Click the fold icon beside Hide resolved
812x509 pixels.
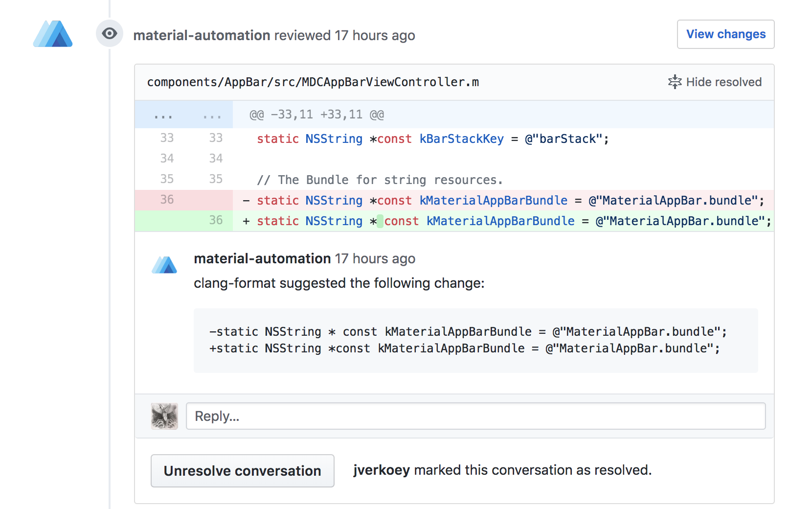point(675,82)
